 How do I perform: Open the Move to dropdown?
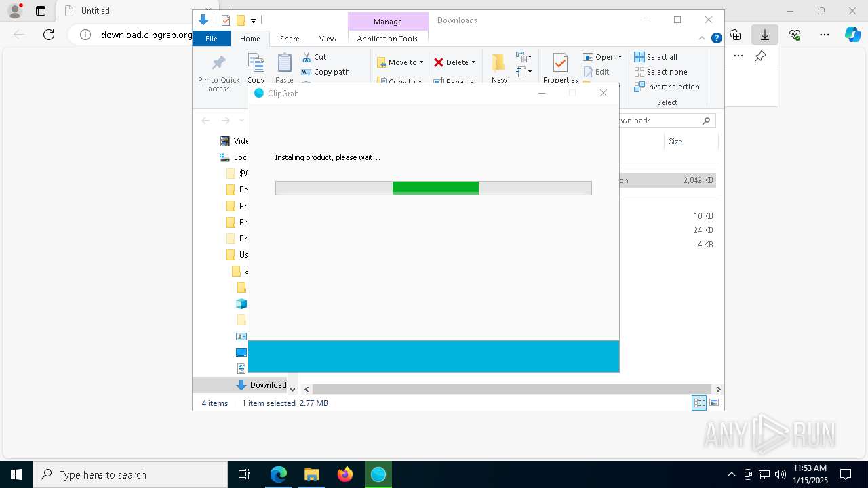point(400,62)
